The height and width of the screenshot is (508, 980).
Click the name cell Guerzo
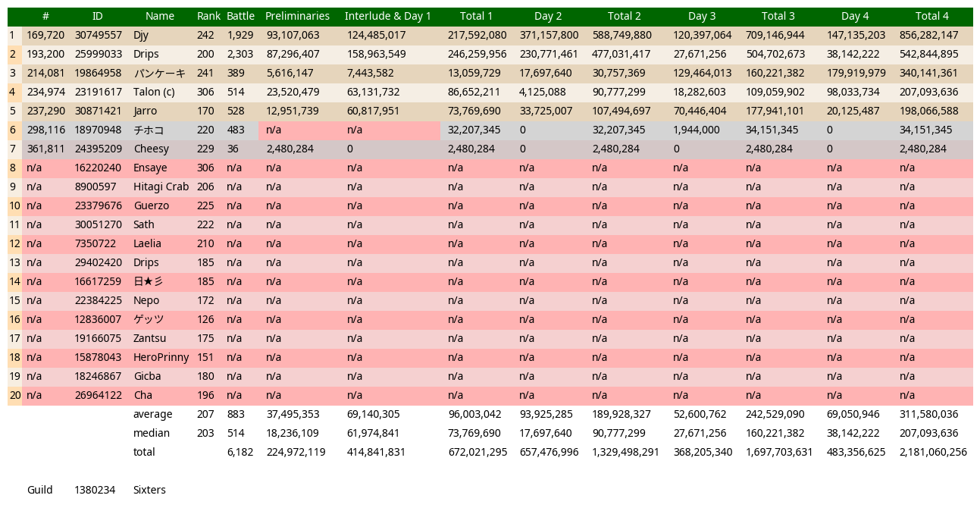(x=151, y=205)
